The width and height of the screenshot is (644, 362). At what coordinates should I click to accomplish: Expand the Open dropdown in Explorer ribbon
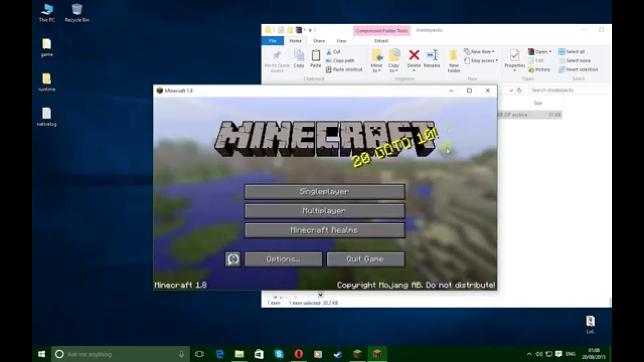click(x=539, y=52)
